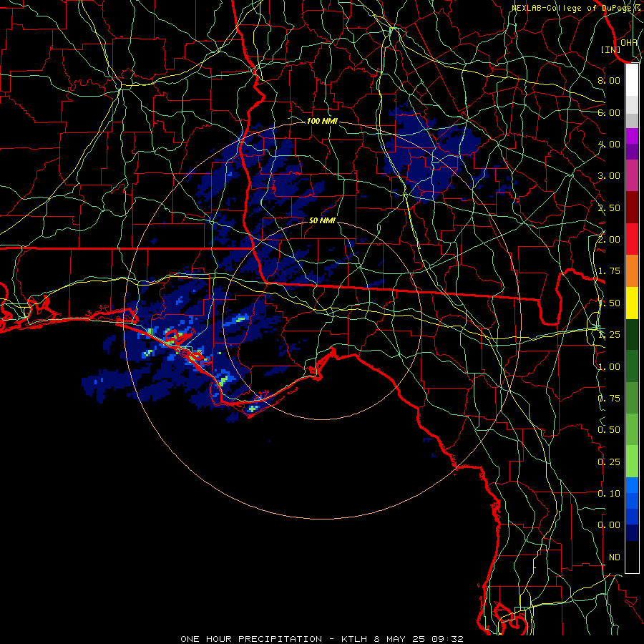This screenshot has width=644, height=644.
Task: Select the black ND legend swatch
Action: (632, 557)
